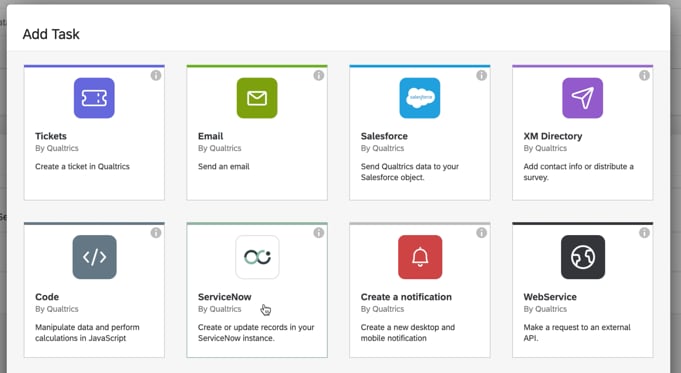The image size is (681, 373).
Task: Click 'By Qualtrics' under ServiceNow
Action: pyautogui.click(x=220, y=309)
